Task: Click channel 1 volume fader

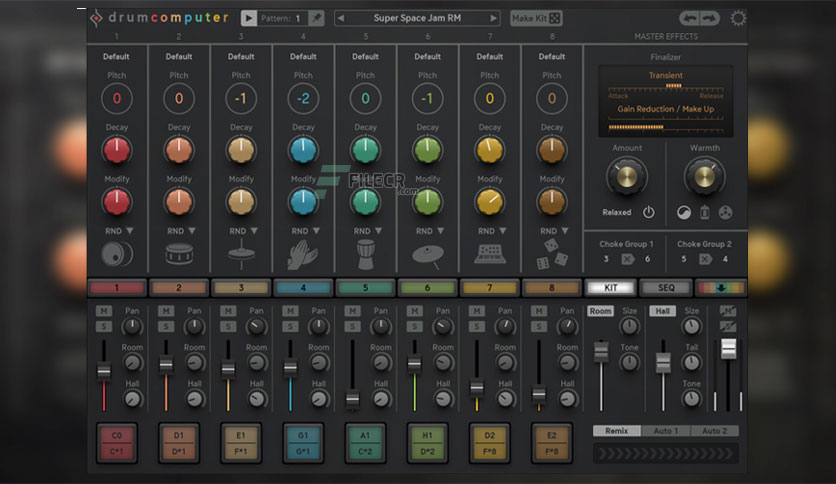Action: [x=103, y=371]
